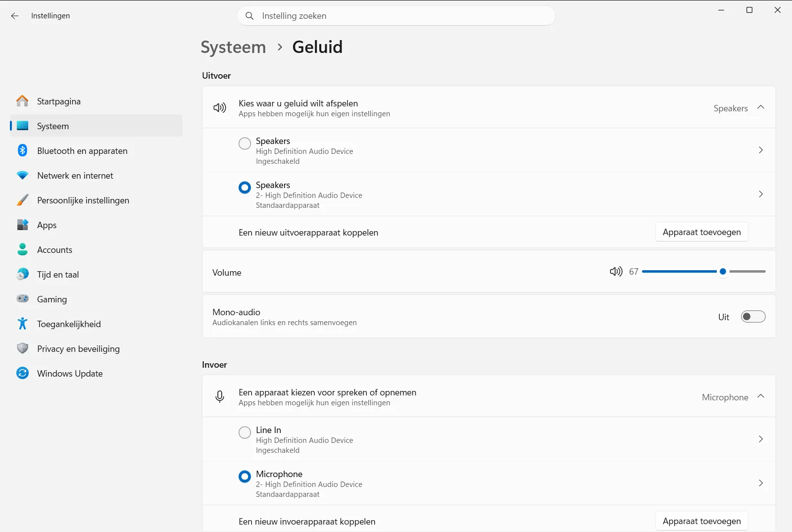This screenshot has width=792, height=532.
Task: Click the Systeem breadcrumb link
Action: click(233, 47)
